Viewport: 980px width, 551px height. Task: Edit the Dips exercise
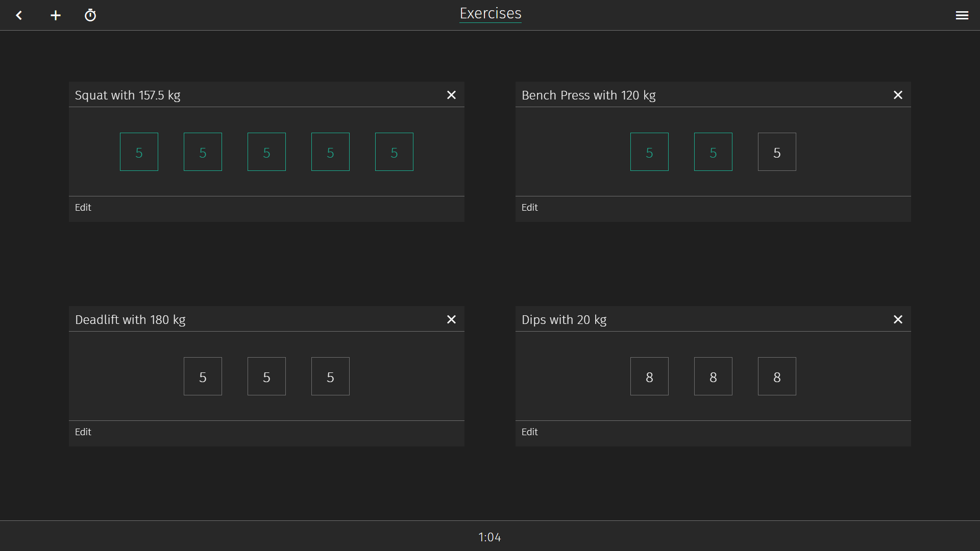[530, 432]
